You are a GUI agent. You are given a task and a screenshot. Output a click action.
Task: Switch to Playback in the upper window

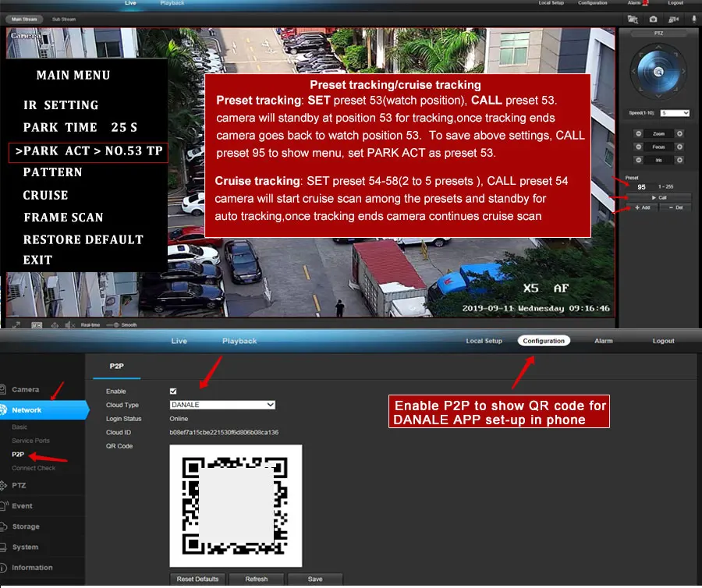tap(172, 2)
